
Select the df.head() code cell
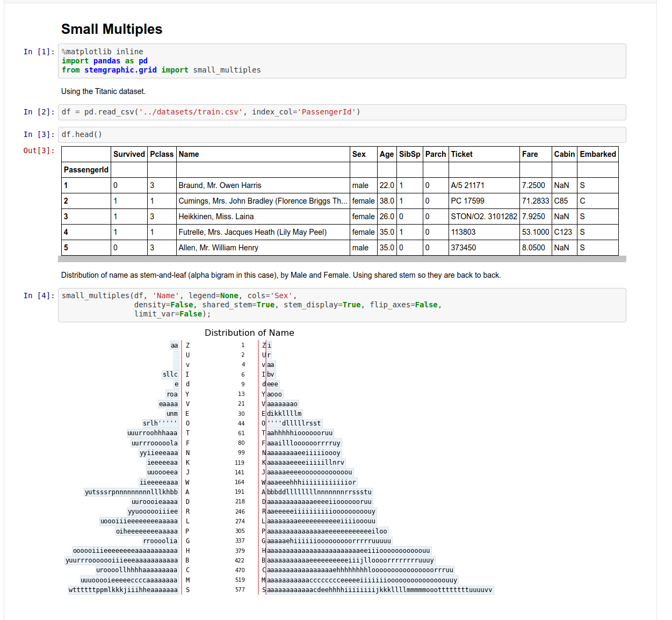342,134
